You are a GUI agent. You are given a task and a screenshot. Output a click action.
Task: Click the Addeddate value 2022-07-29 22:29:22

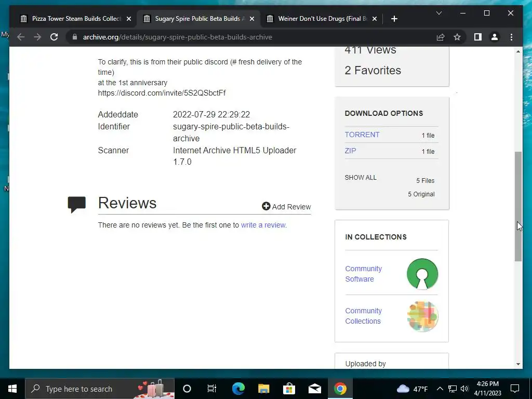coord(211,114)
